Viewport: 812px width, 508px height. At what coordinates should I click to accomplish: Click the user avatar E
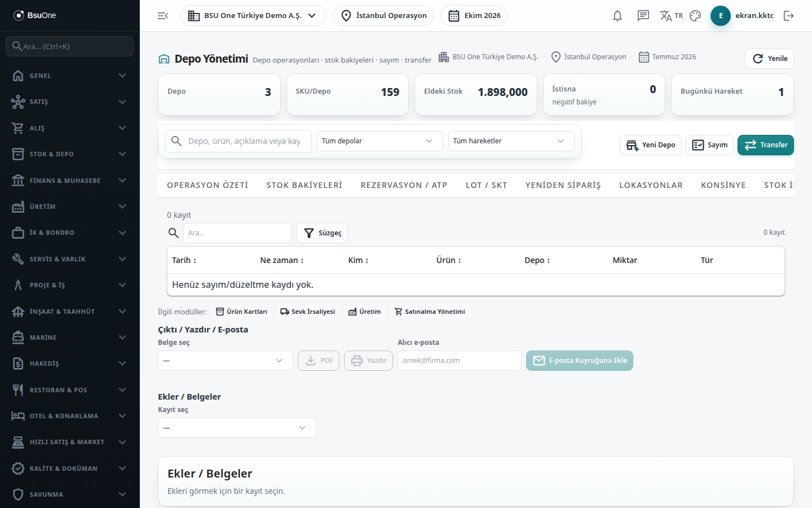tap(721, 16)
